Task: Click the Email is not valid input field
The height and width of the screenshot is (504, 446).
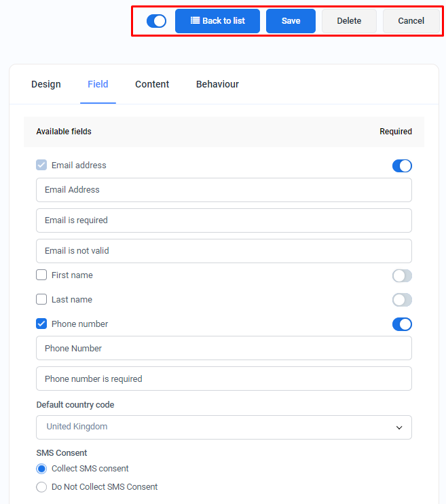Action: click(224, 251)
